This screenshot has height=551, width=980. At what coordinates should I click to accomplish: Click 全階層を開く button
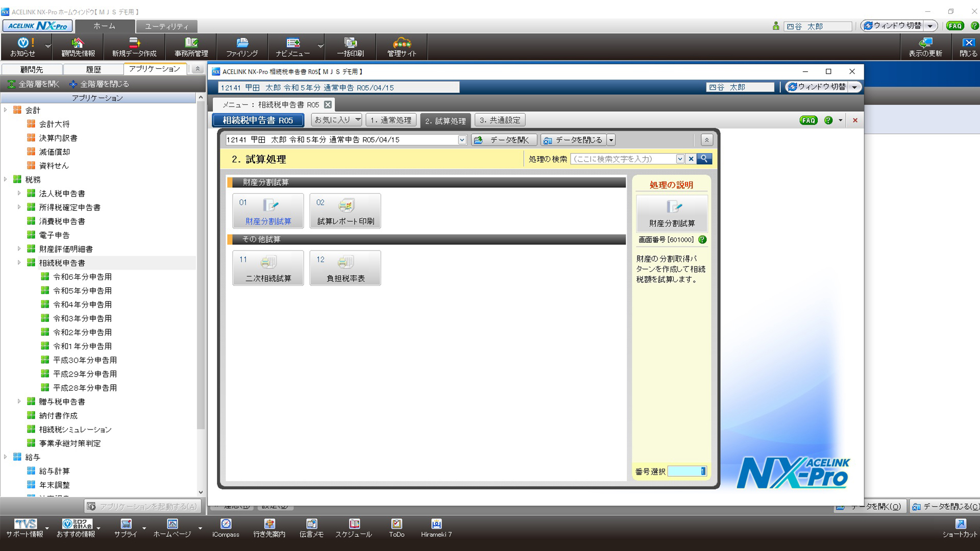(34, 84)
